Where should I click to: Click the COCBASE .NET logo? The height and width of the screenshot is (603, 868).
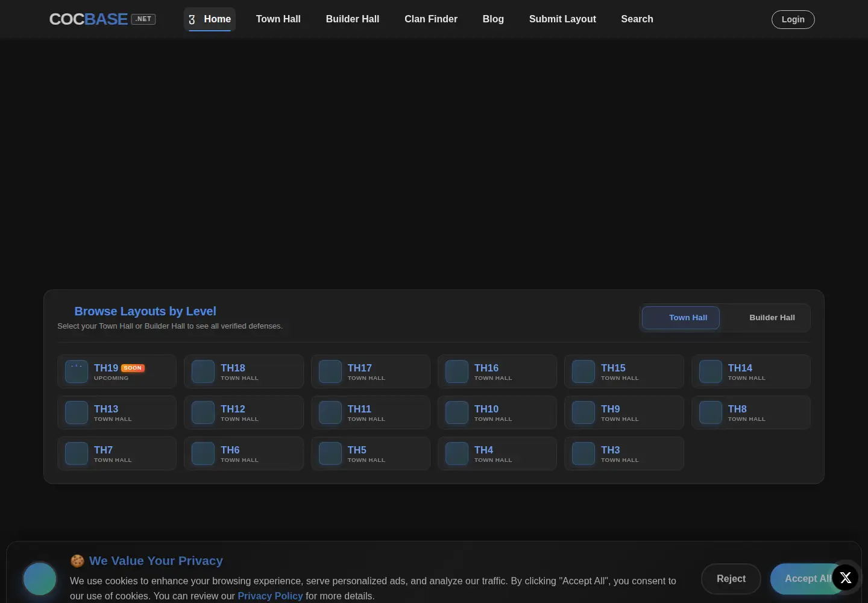(x=102, y=19)
